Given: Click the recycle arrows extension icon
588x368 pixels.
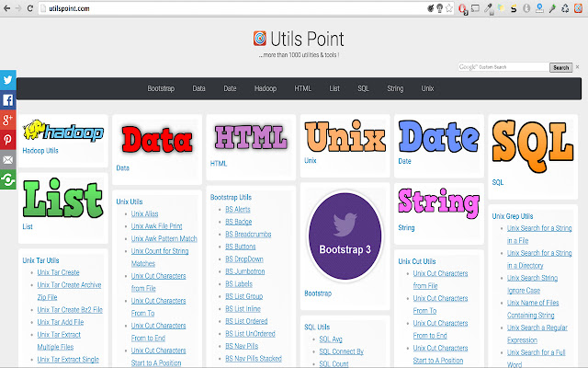Looking at the screenshot, I should point(565,8).
